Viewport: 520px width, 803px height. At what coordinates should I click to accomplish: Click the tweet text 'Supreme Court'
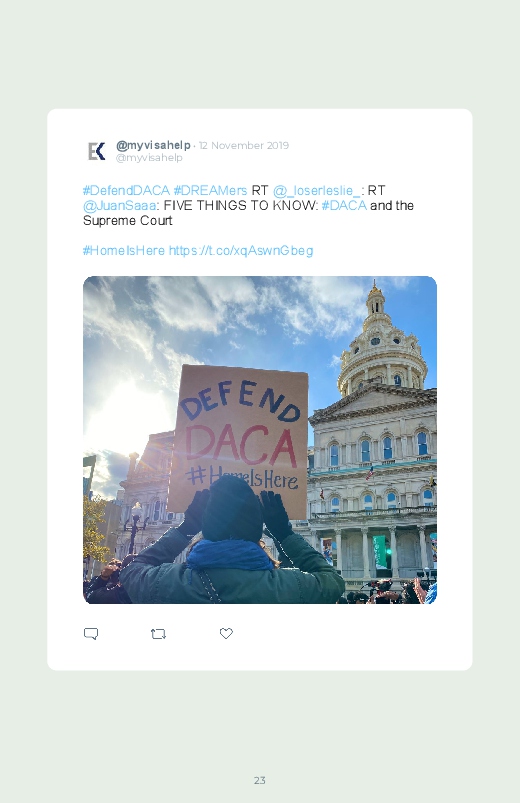(x=128, y=221)
